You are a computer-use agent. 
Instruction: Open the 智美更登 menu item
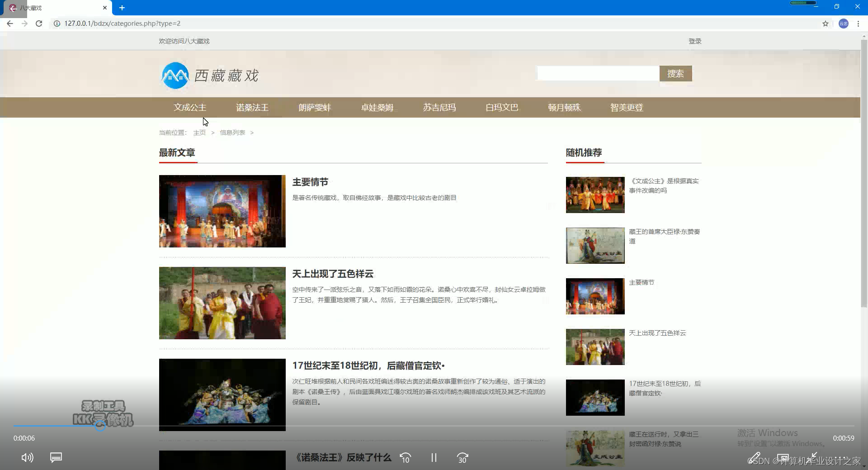(x=627, y=107)
